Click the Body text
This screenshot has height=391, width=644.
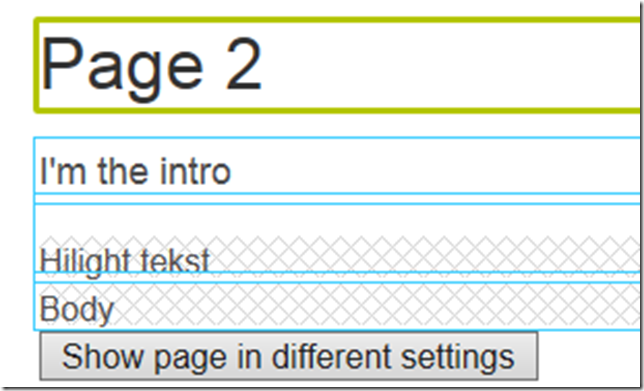[77, 309]
